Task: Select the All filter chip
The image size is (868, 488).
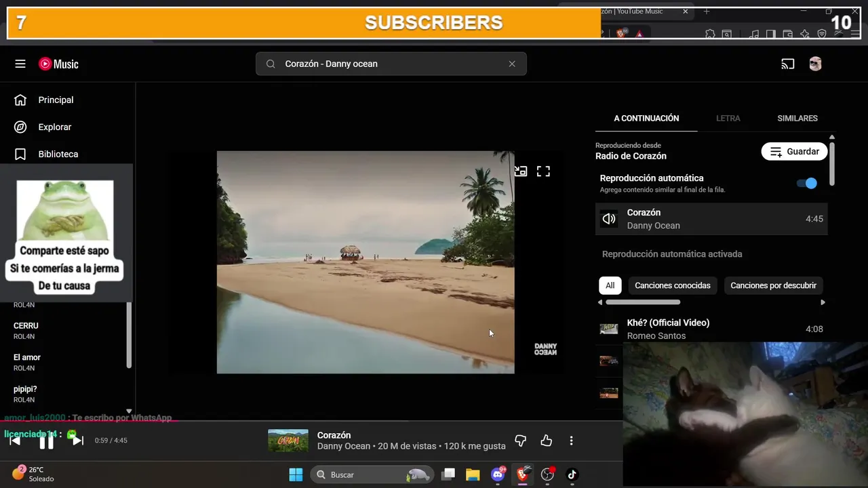Action: (x=610, y=285)
